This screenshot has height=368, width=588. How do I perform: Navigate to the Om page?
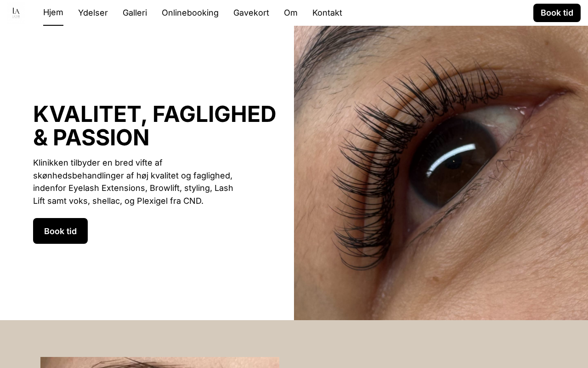pos(291,13)
